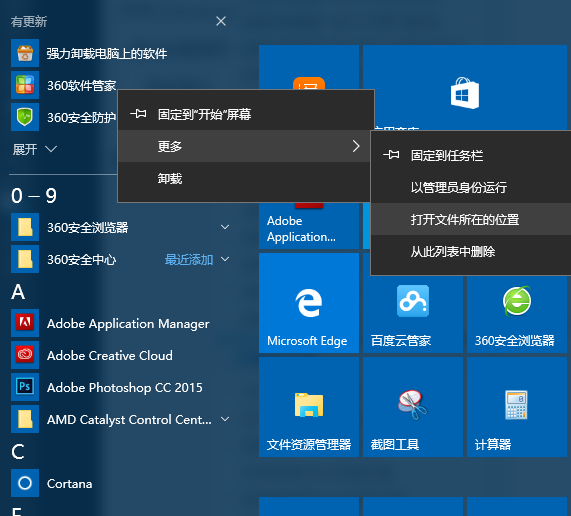This screenshot has height=516, width=571.
Task: Open the 计算器 calculator tile
Action: [517, 407]
